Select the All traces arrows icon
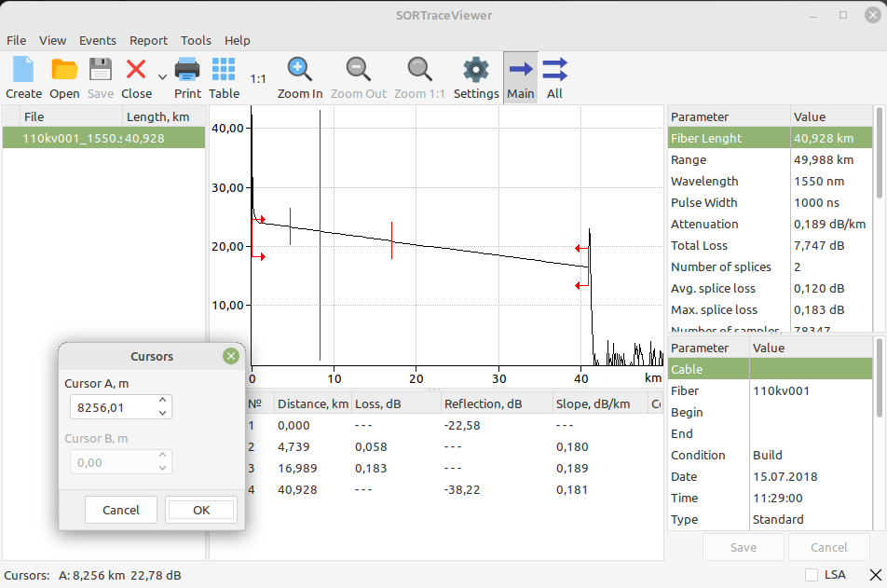 pos(554,71)
